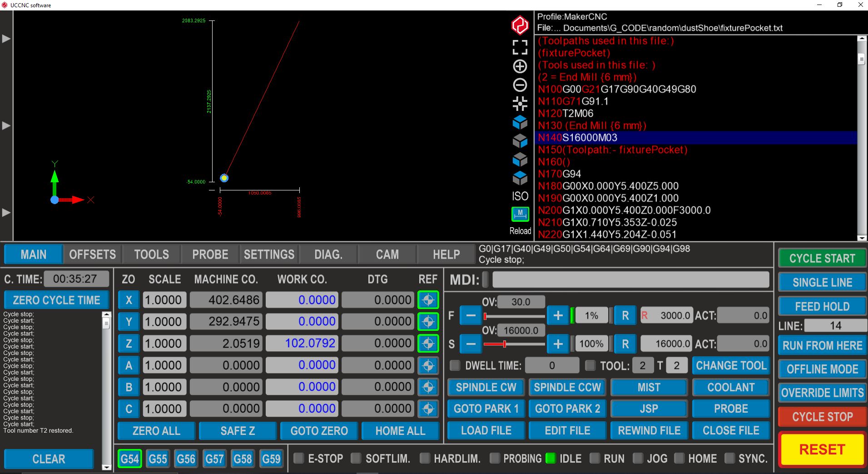Click the FEED HOLD button

(822, 306)
